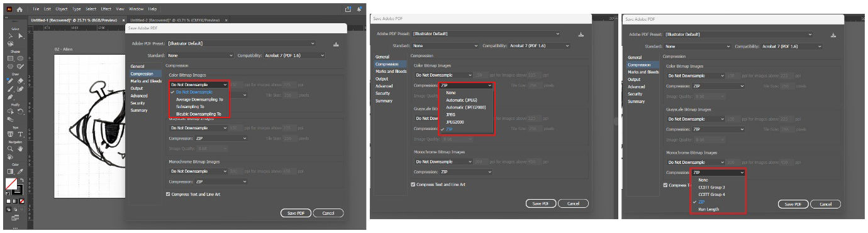Screen dimensions: 868x233
Task: Select the Zoom tool under Navigation
Action: click(11, 149)
